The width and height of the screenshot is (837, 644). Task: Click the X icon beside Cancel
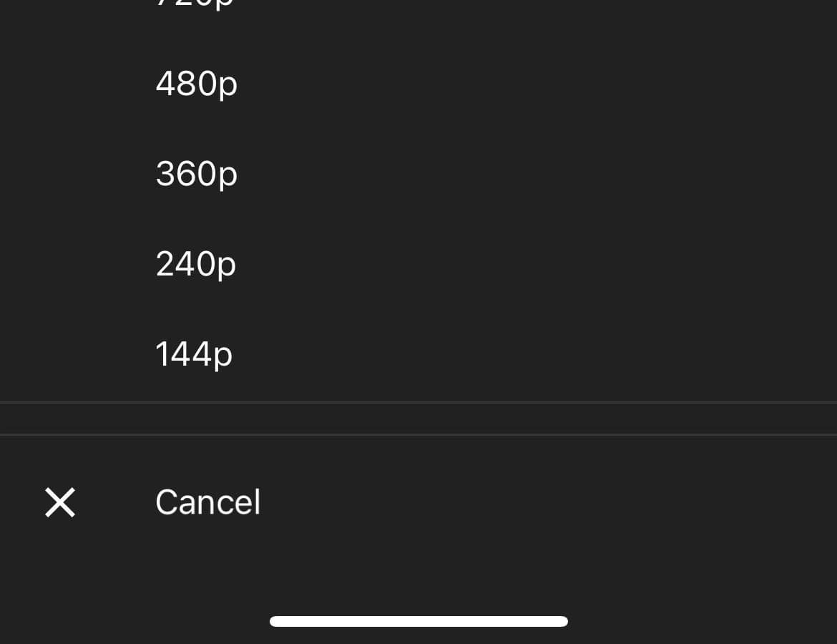point(60,502)
